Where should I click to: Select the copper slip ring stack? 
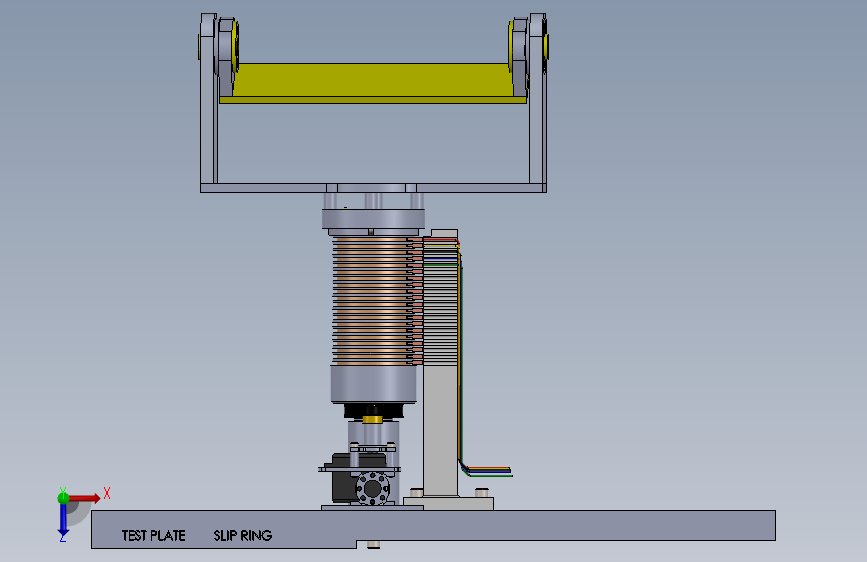[374, 301]
